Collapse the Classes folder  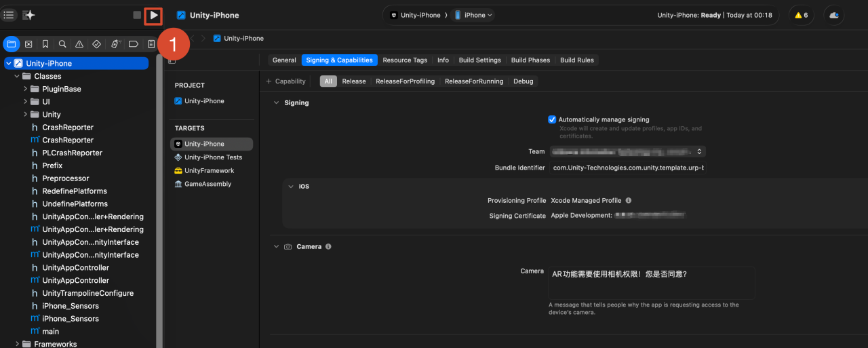16,77
